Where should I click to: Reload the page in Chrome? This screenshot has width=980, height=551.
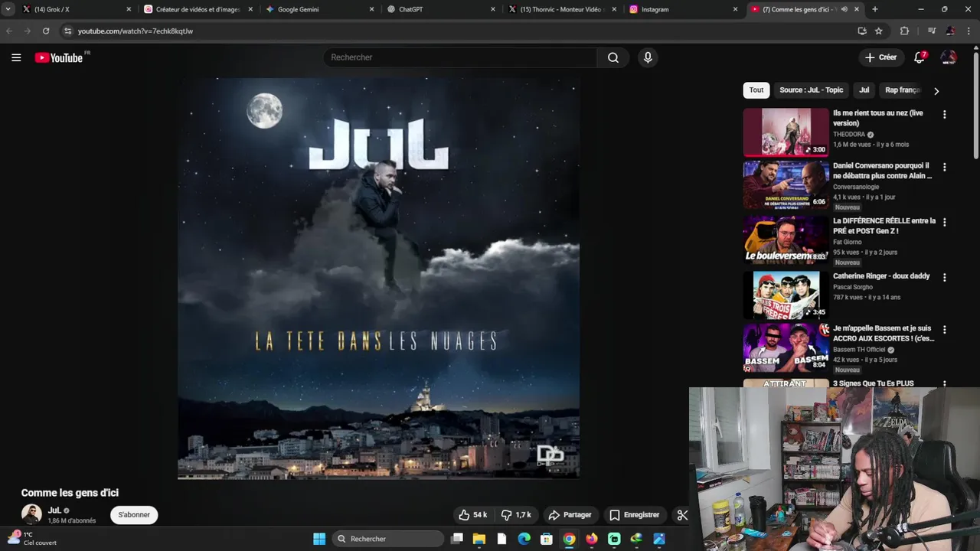point(46,31)
